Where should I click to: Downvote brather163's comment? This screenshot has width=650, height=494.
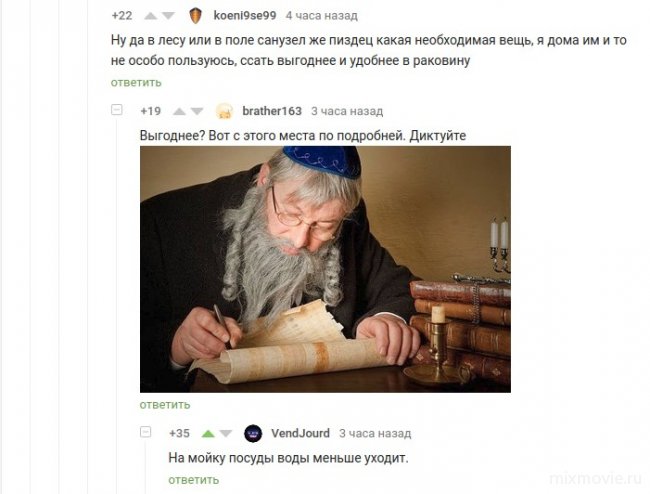[197, 111]
